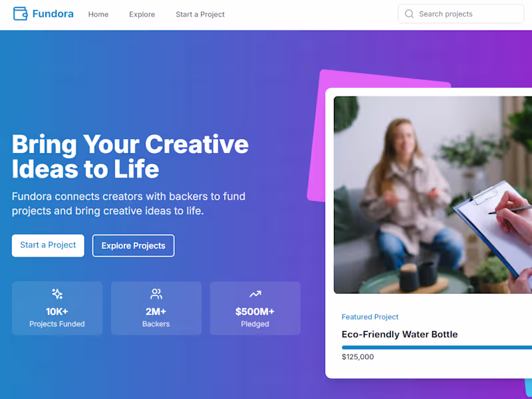Click the trending arrow icon above $500M+

point(255,294)
